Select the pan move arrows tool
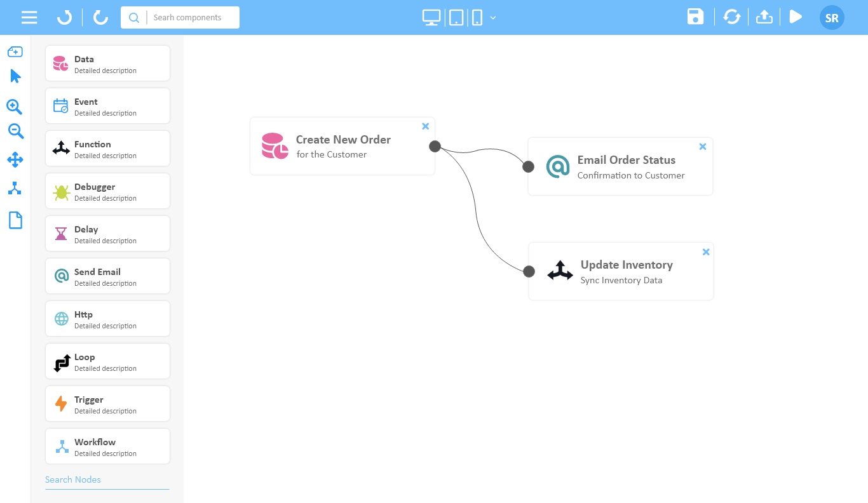The height and width of the screenshot is (503, 868). click(15, 159)
